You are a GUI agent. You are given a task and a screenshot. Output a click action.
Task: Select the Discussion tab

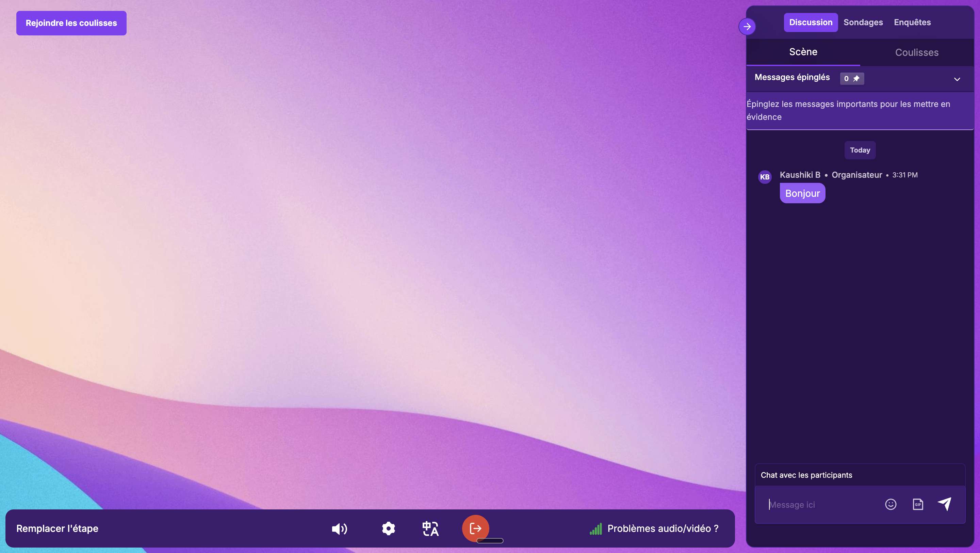810,22
